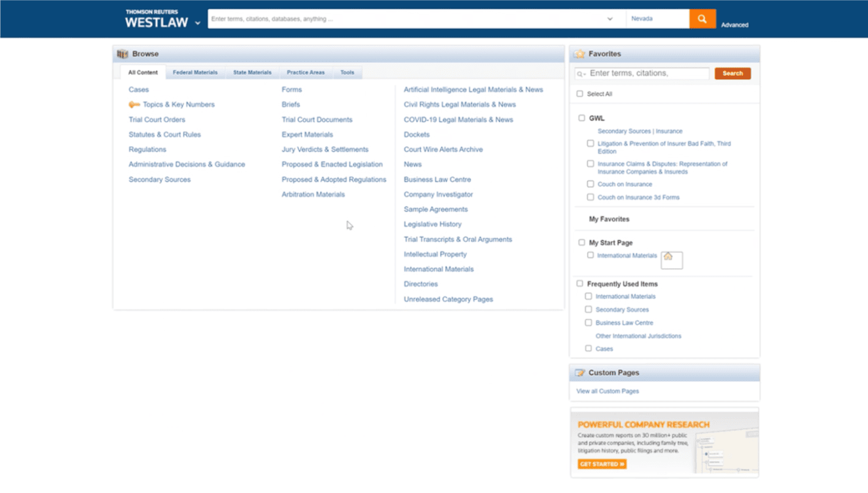This screenshot has width=868, height=493.
Task: Open the Briefs link
Action: coord(291,104)
